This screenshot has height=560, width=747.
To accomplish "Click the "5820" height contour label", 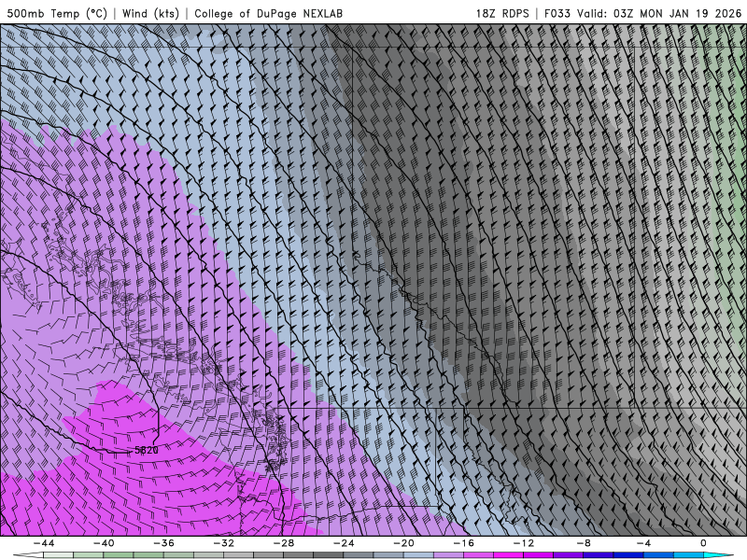I will coord(147,450).
